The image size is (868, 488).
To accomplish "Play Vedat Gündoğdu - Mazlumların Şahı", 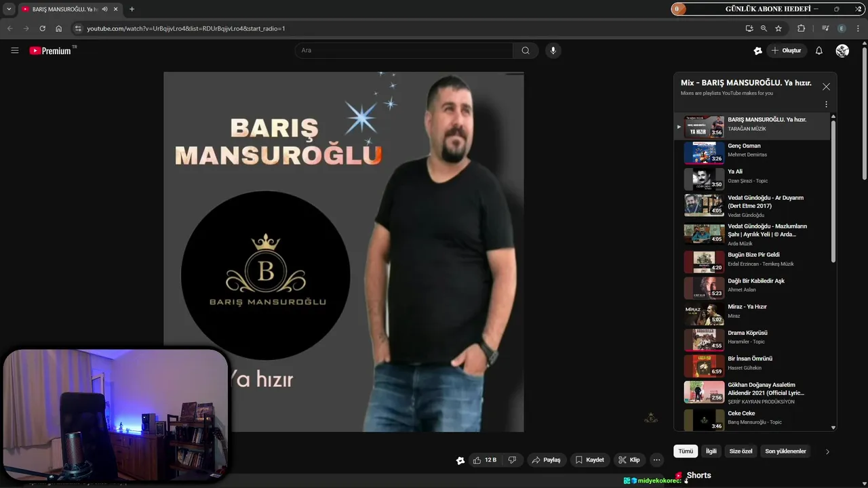I will click(x=752, y=235).
